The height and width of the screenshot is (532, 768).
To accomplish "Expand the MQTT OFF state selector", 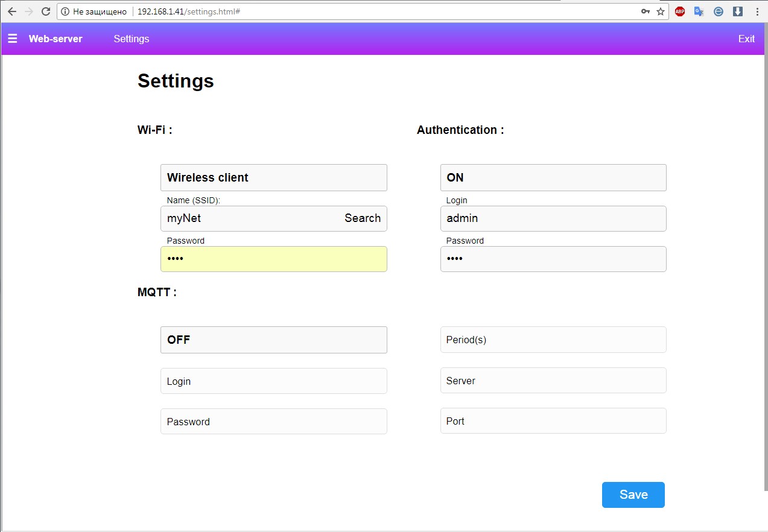I will pos(273,340).
